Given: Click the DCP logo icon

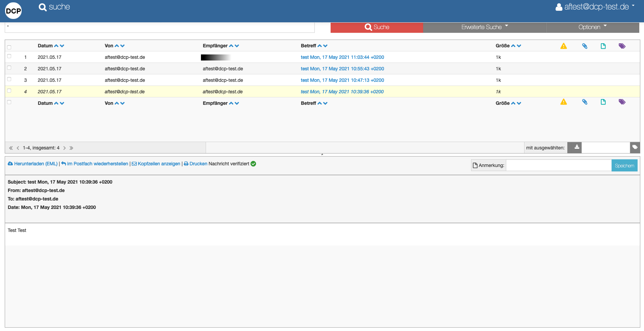Looking at the screenshot, I should [x=14, y=11].
